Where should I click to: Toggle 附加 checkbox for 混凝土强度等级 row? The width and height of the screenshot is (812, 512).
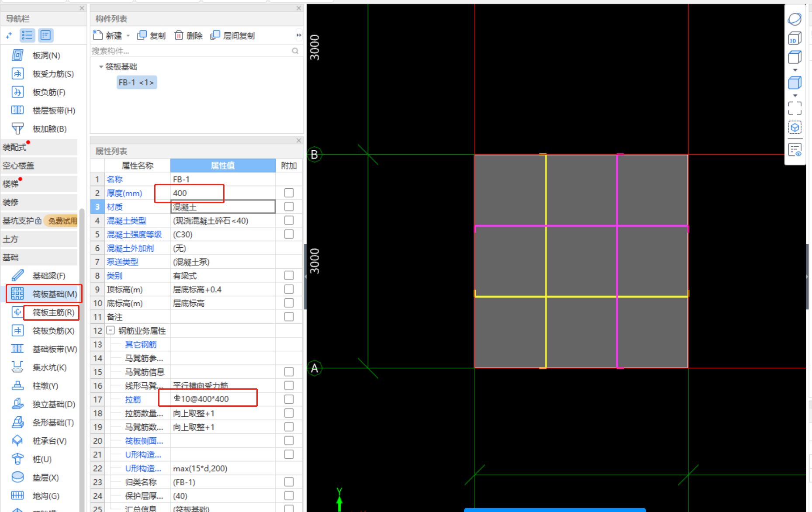coord(289,234)
